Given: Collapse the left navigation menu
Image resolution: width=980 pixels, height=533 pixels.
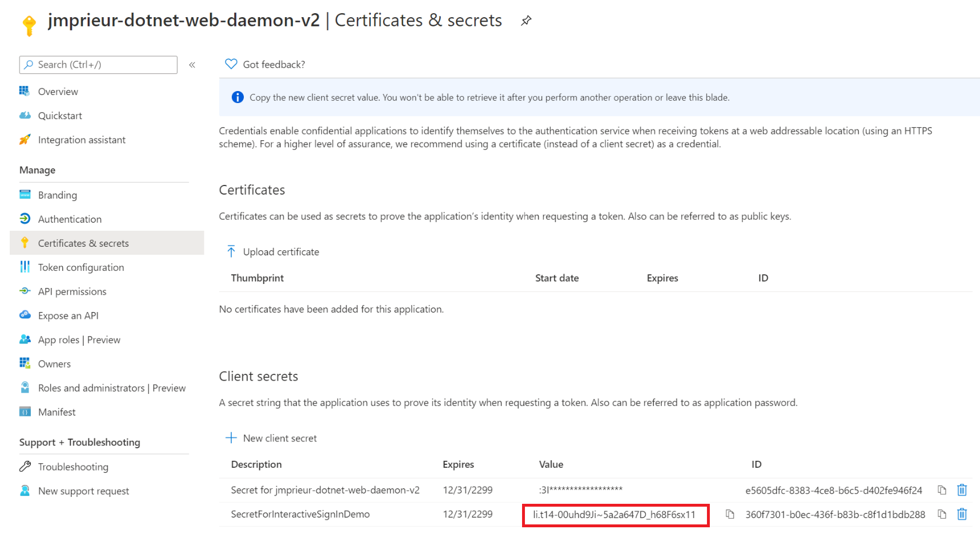Looking at the screenshot, I should click(x=192, y=65).
